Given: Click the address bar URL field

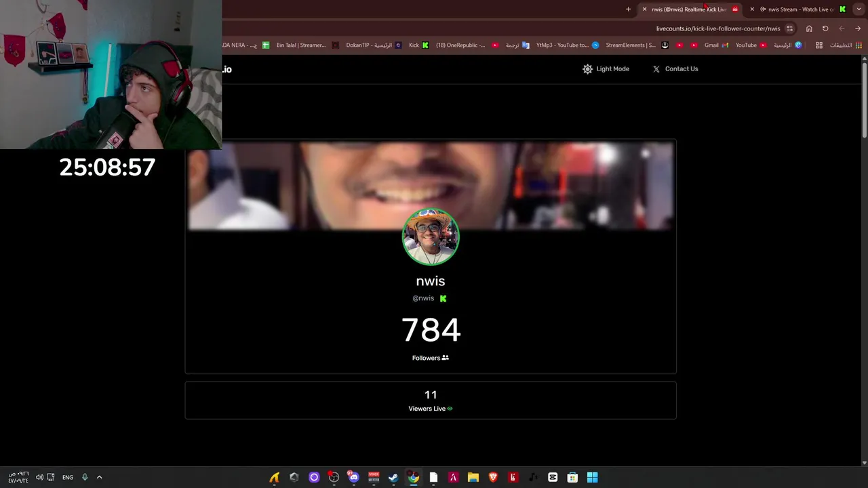Looking at the screenshot, I should pos(718,28).
